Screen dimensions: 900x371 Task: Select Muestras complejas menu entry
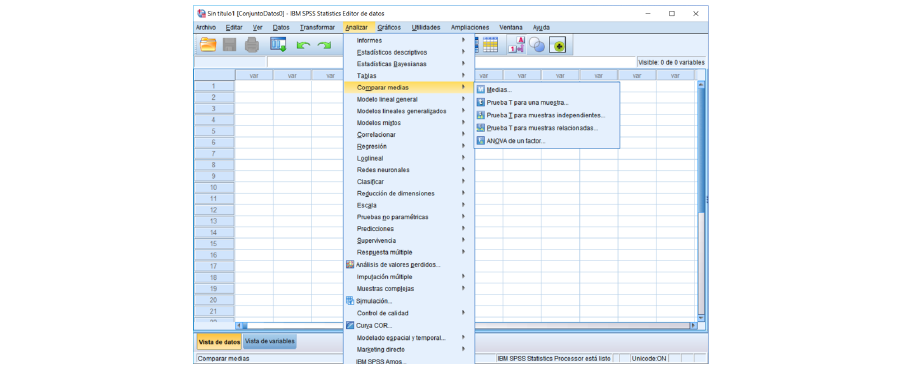tap(409, 288)
